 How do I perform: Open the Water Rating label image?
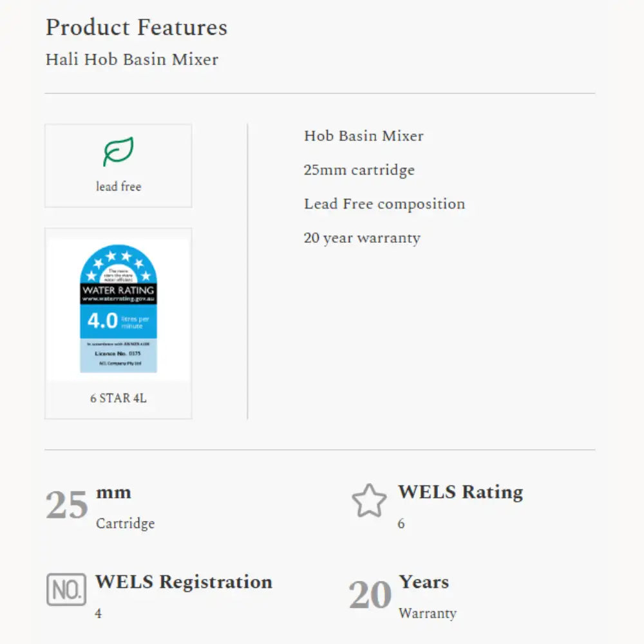118,308
